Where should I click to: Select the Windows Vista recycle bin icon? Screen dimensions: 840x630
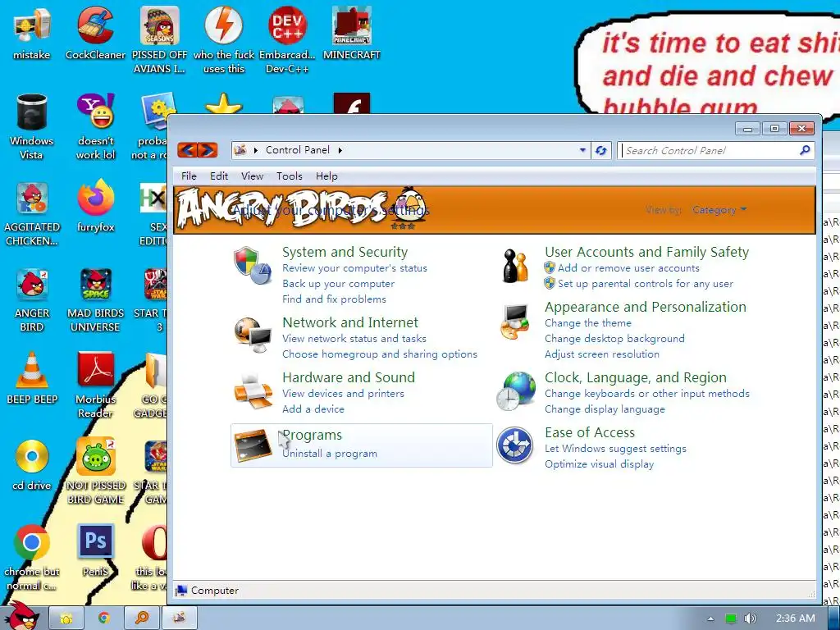click(x=32, y=112)
